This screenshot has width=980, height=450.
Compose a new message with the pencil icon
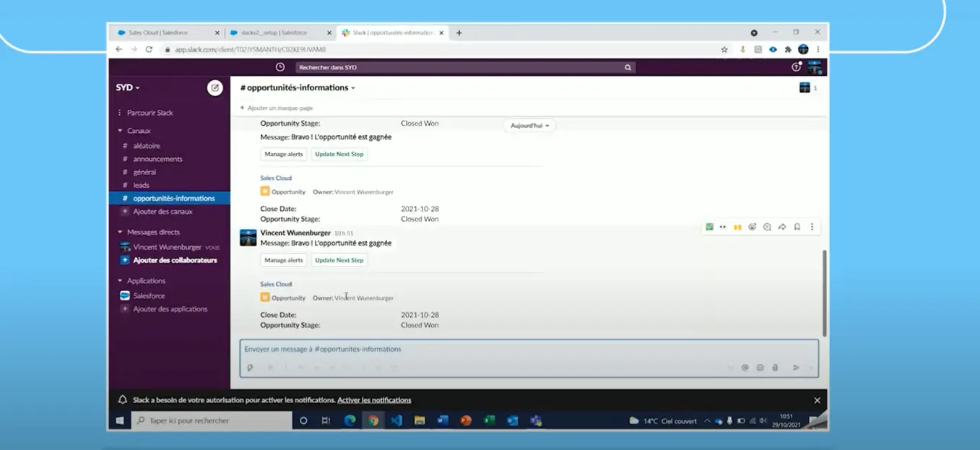[214, 87]
